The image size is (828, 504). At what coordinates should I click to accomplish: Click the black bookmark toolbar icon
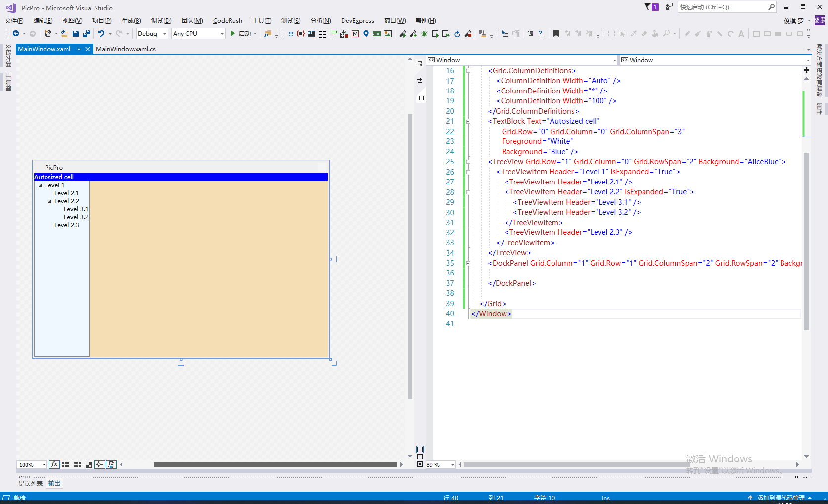[556, 34]
